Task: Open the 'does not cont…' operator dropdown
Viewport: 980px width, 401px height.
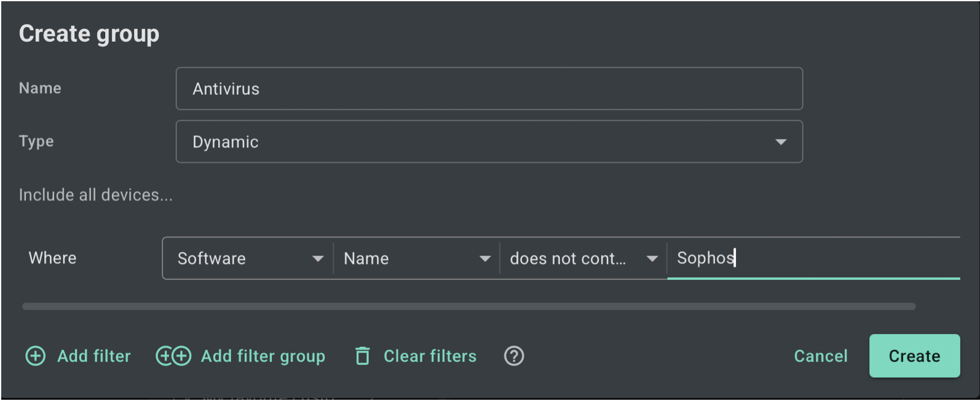Action: 583,258
